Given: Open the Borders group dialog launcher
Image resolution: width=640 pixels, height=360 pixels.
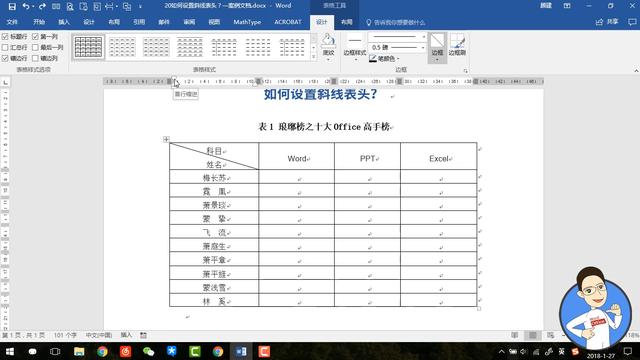Looking at the screenshot, I should point(465,71).
